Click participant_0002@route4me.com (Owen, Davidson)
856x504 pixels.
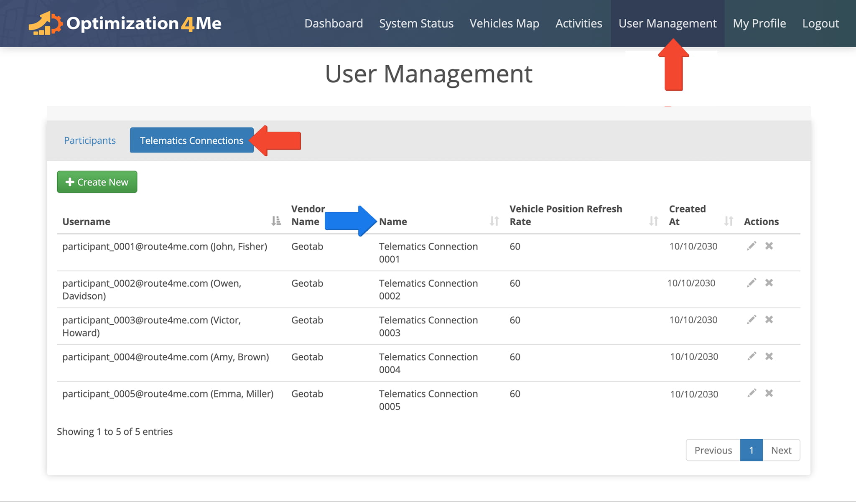click(x=152, y=290)
